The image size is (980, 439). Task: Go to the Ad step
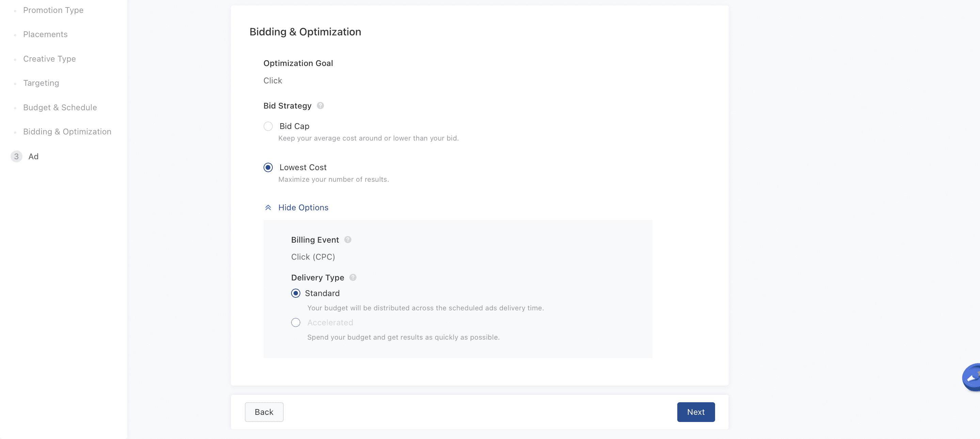coord(33,157)
